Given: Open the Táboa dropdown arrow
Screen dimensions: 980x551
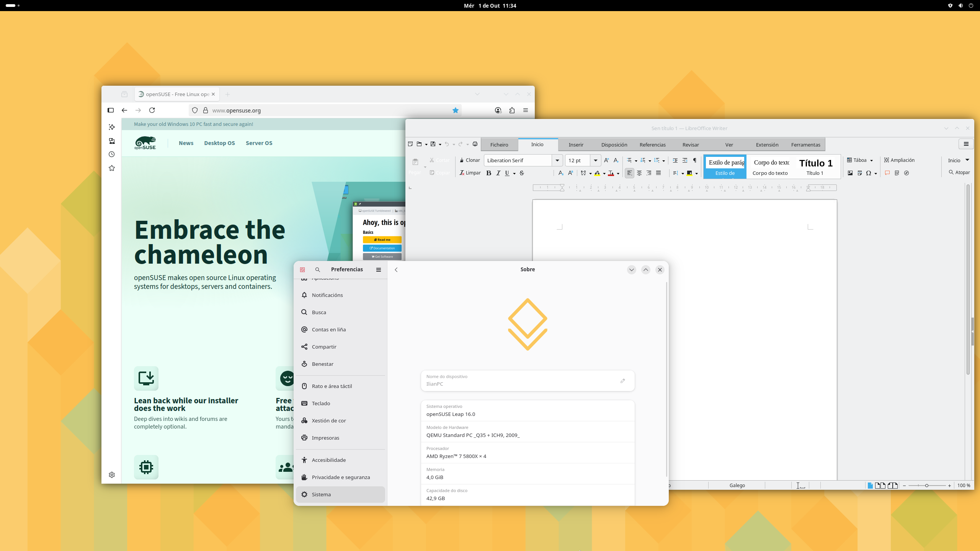Looking at the screenshot, I should click(872, 160).
